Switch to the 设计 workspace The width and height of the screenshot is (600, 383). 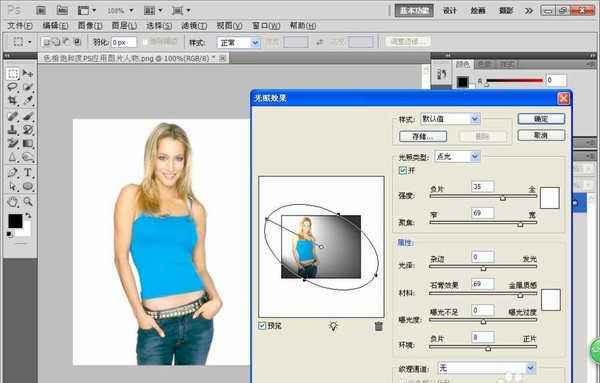click(x=450, y=11)
